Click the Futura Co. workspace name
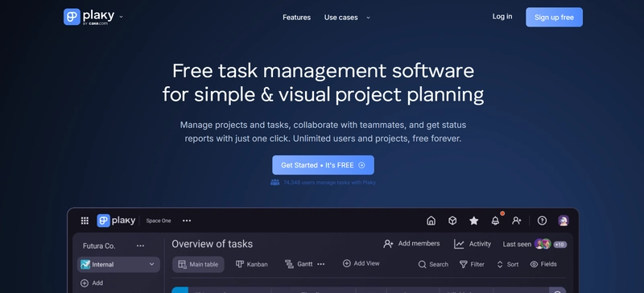The width and height of the screenshot is (644, 293). (x=99, y=246)
